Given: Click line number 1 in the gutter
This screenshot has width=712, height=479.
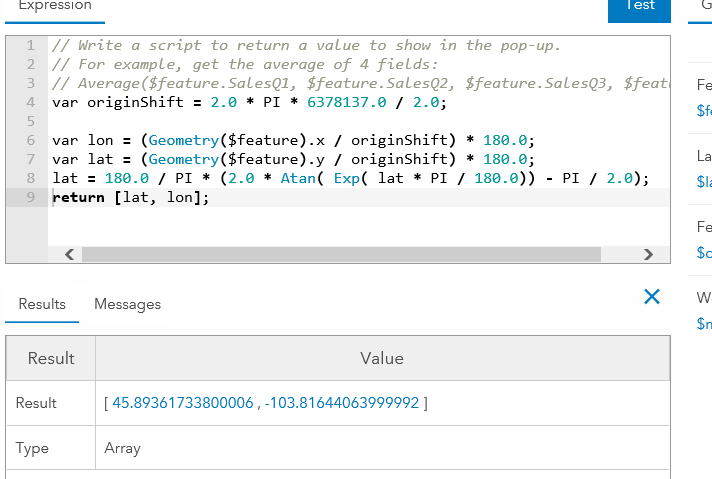Looking at the screenshot, I should click(x=31, y=45).
